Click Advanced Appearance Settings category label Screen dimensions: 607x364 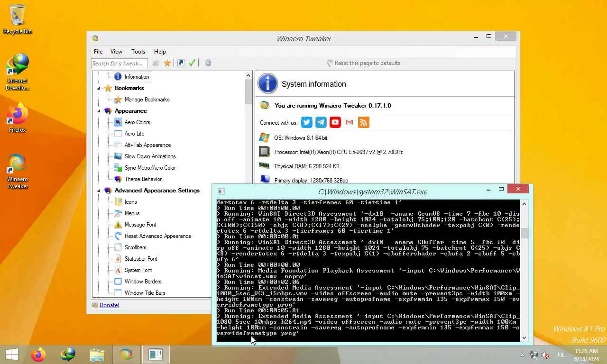coord(157,191)
